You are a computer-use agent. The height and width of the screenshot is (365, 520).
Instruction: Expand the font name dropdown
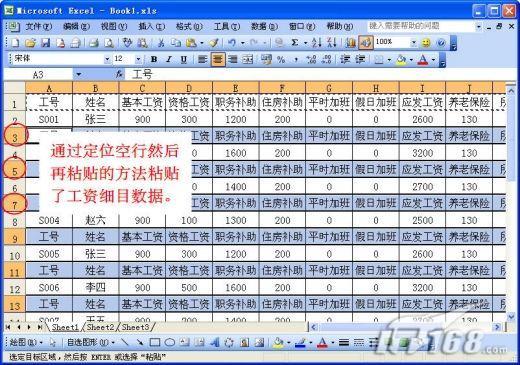tap(107, 60)
